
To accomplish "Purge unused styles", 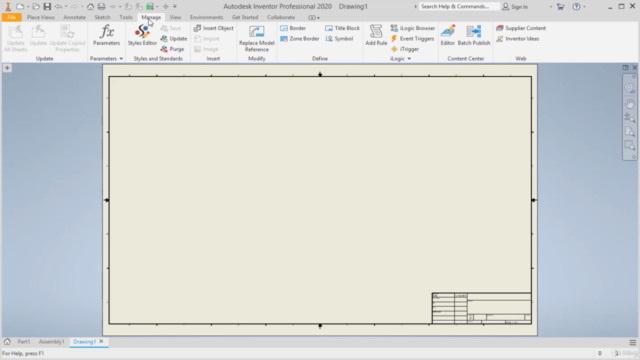I will tap(172, 49).
